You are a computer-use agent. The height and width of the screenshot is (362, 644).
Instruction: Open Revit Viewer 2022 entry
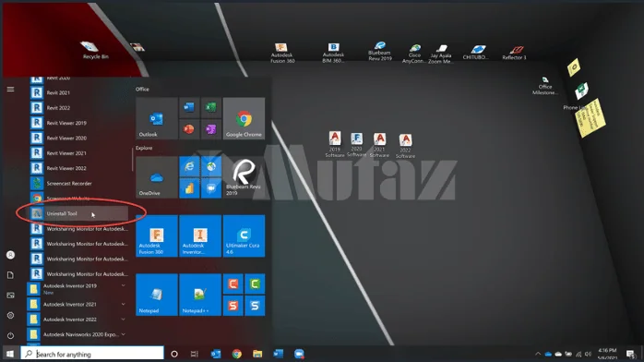point(78,168)
